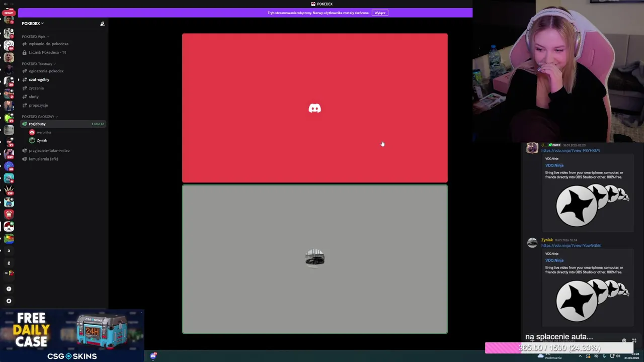
Task: Click the back navigation arrow at top left
Action: pyautogui.click(x=5, y=4)
